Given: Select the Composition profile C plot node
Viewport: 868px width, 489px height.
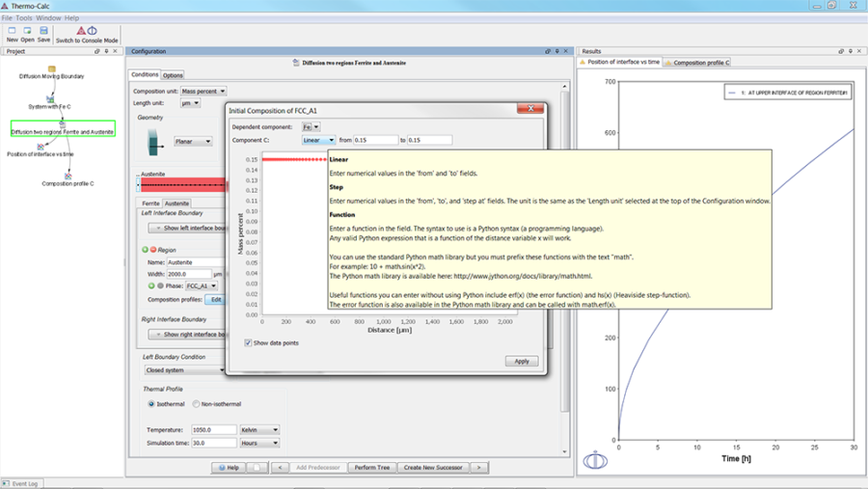Looking at the screenshot, I should coord(68,177).
